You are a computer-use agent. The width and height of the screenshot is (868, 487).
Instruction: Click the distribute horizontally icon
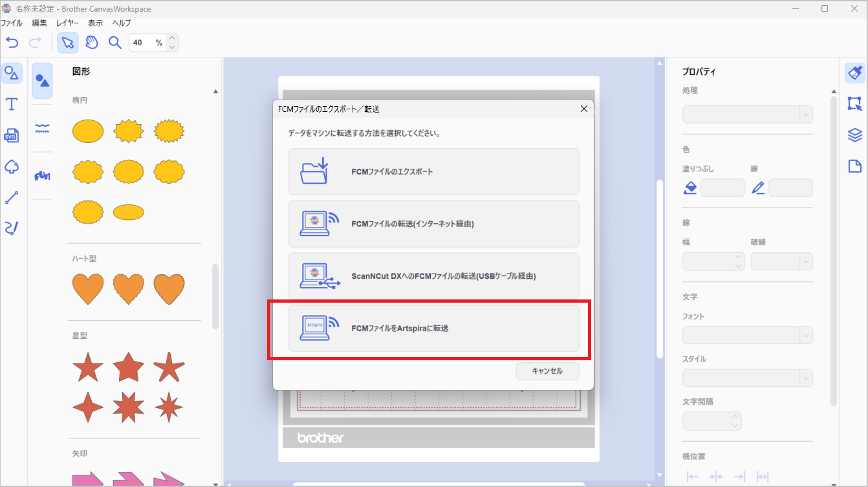tap(763, 477)
